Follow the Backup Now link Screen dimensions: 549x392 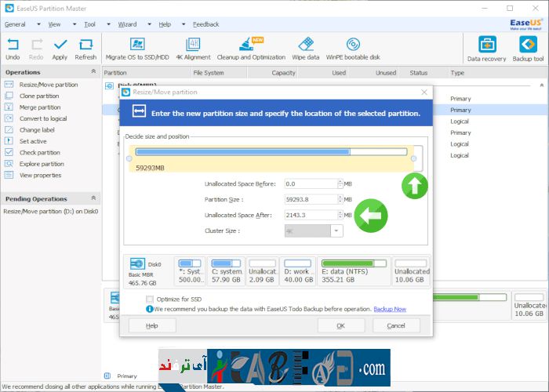pyautogui.click(x=390, y=310)
